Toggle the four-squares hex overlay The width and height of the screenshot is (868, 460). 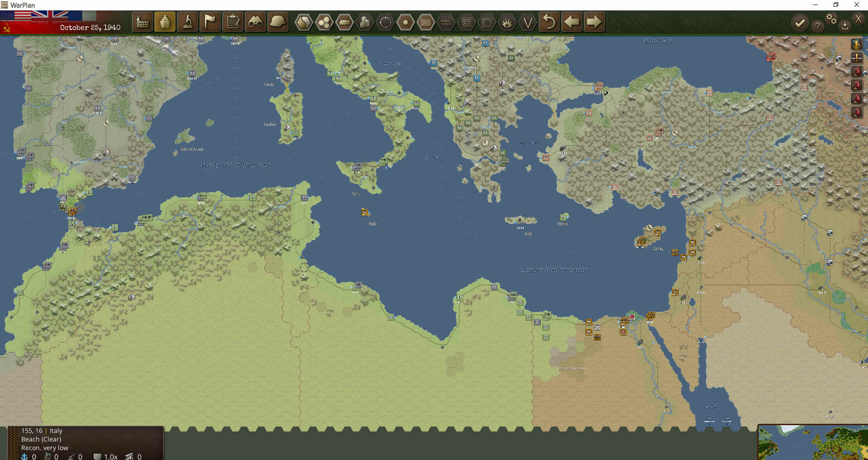coord(467,22)
